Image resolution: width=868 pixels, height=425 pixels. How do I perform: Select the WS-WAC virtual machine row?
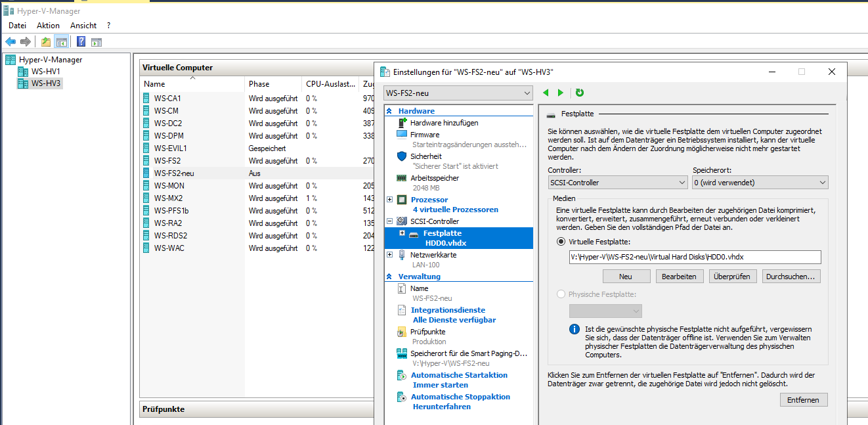(x=257, y=248)
